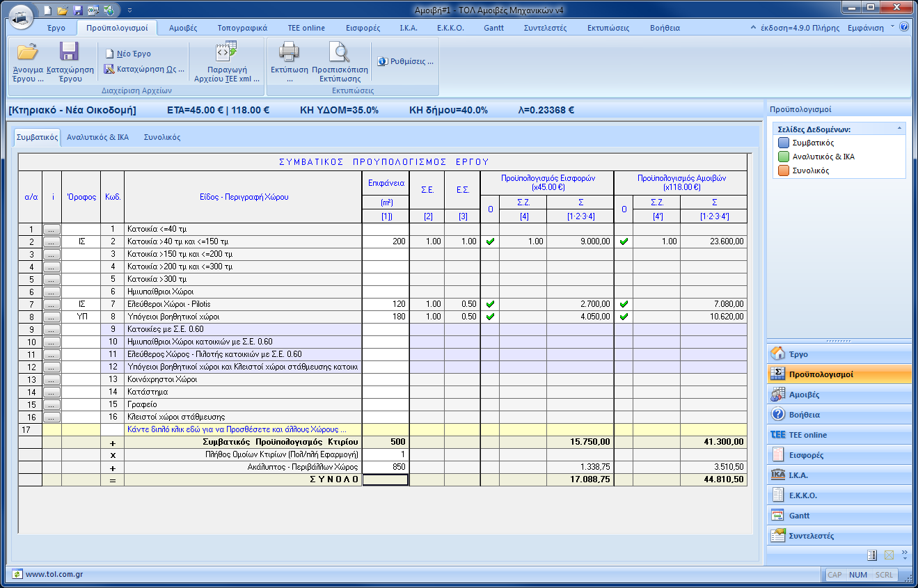Viewport: 918px width, 588px height.
Task: Toggle Εισφορών checkmark in Pilotis row
Action: (x=490, y=304)
